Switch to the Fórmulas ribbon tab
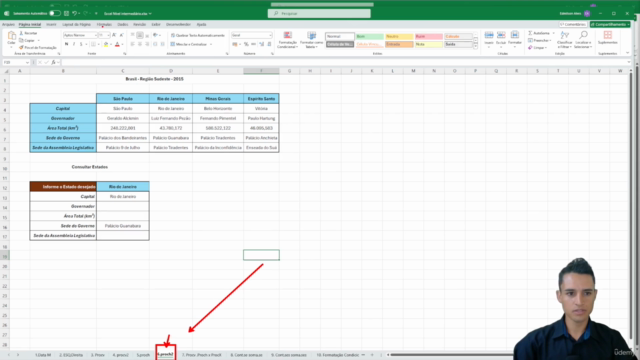 (104, 24)
